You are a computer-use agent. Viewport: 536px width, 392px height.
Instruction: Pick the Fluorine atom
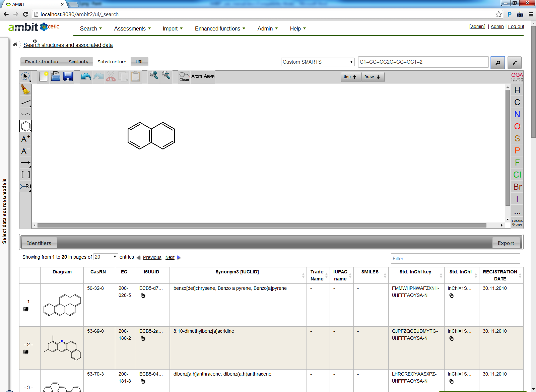tap(517, 163)
